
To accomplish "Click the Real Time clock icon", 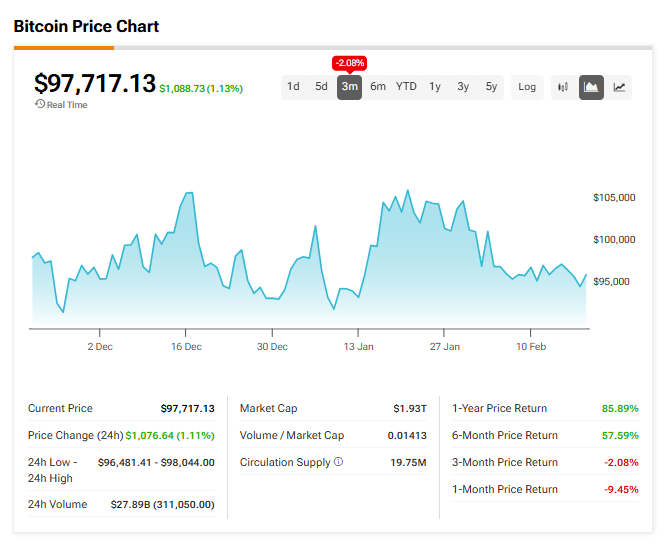I will point(40,104).
